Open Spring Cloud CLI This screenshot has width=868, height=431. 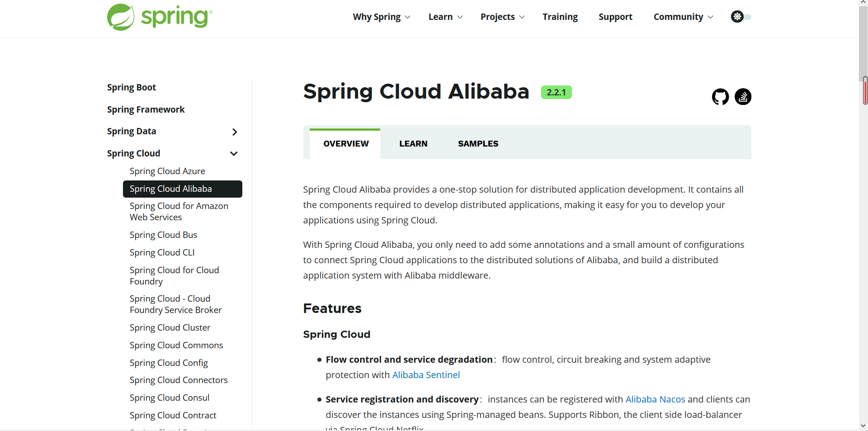[x=162, y=252]
